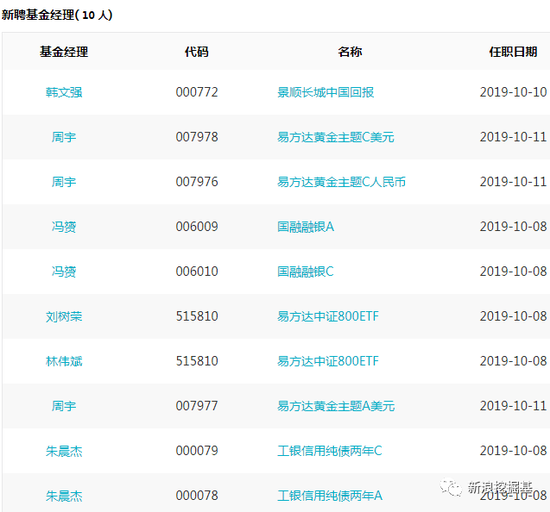Select fund code 000079
The image size is (550, 512).
197,451
